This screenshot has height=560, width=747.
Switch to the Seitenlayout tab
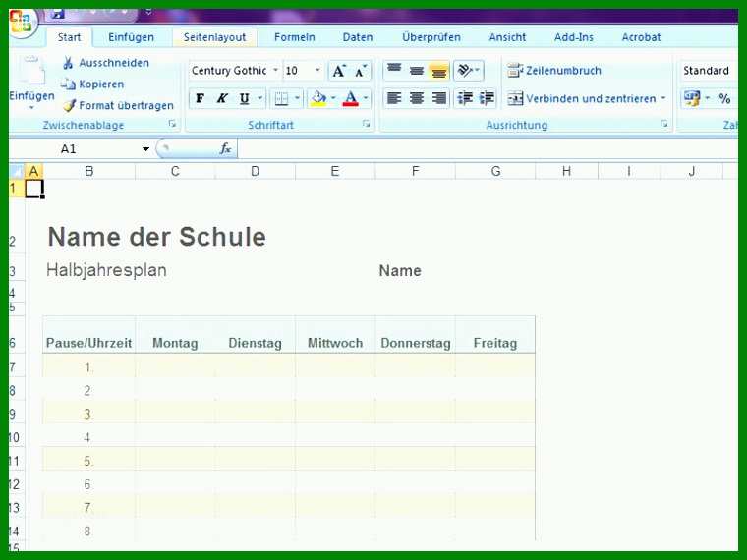pyautogui.click(x=214, y=37)
